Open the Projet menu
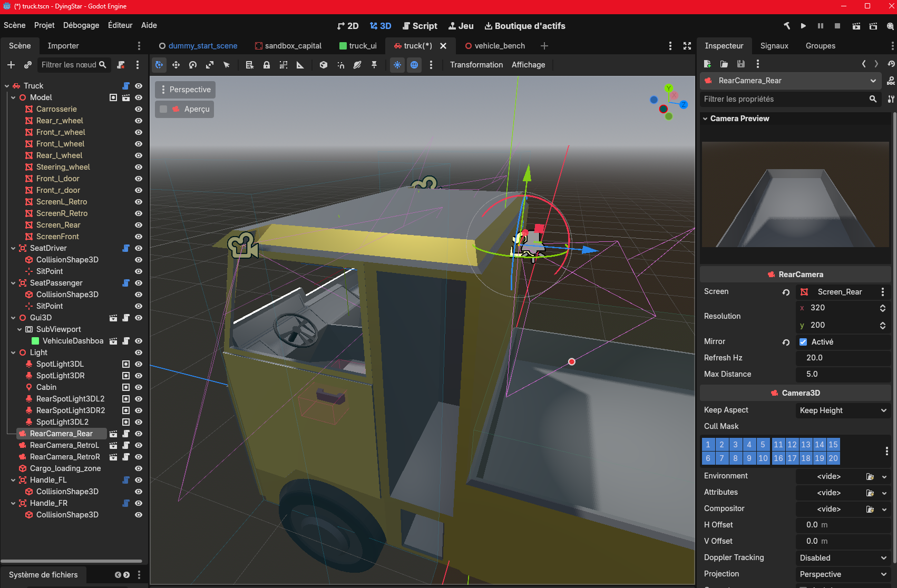Image resolution: width=897 pixels, height=588 pixels. (44, 25)
